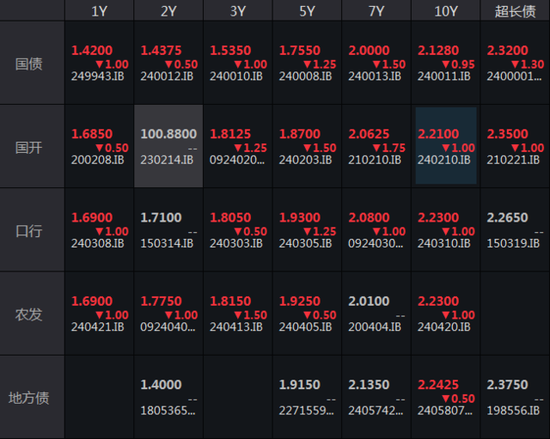This screenshot has height=439, width=550.
Task: Select the 10Y column header
Action: tap(445, 11)
